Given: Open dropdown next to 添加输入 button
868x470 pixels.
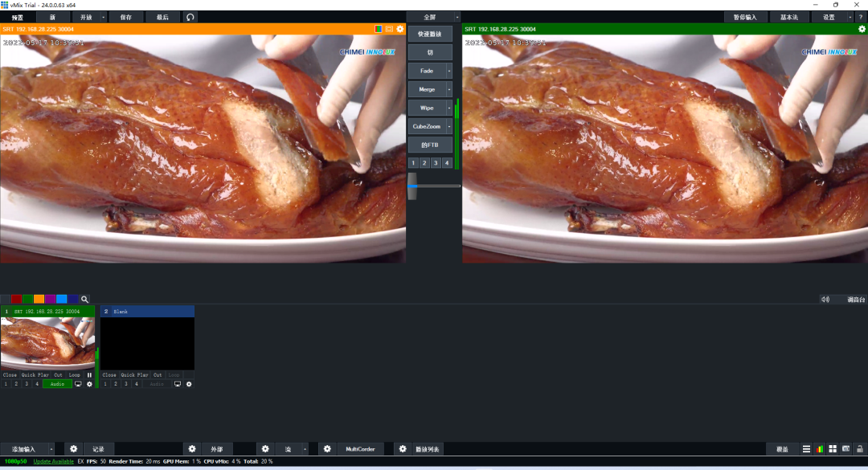Looking at the screenshot, I should [51, 449].
